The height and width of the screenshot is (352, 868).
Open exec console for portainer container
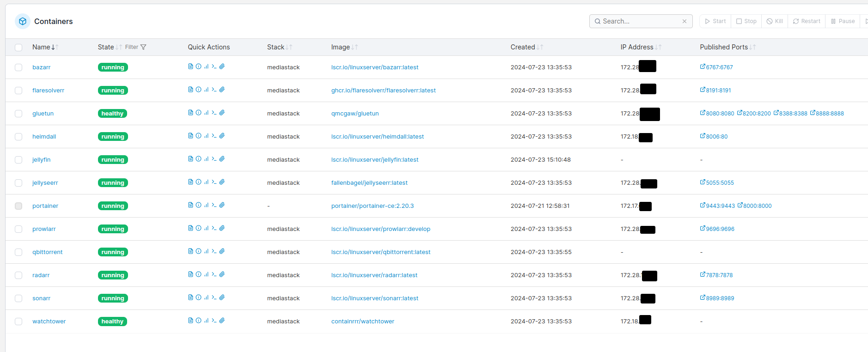(214, 205)
